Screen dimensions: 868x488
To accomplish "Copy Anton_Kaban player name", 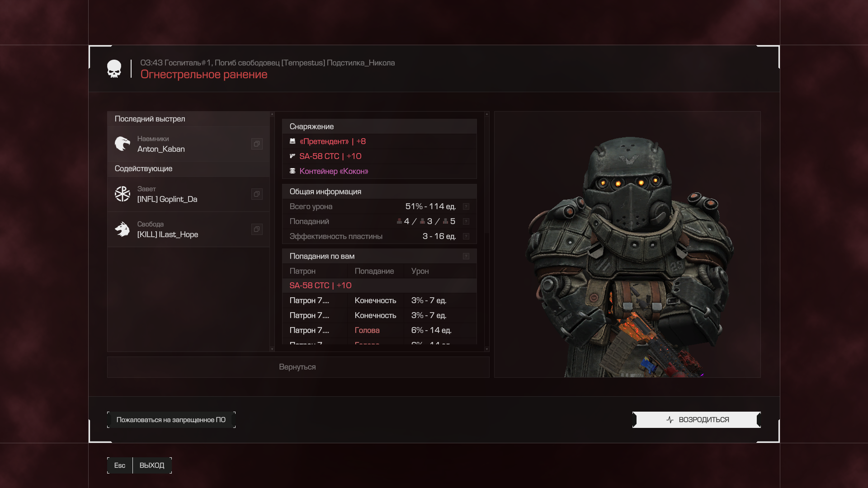I will (257, 144).
